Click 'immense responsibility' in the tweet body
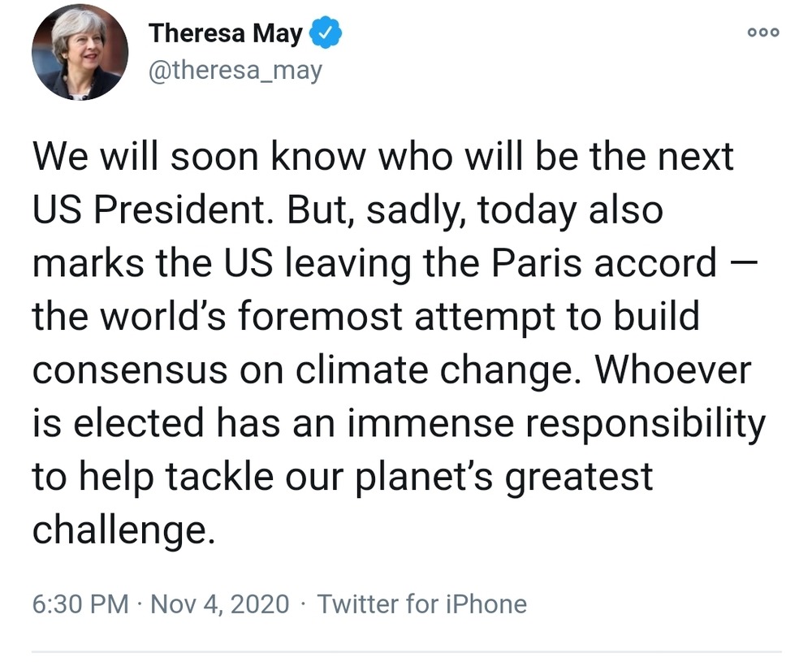Screen dimensions: 812x662 pyautogui.click(x=550, y=423)
